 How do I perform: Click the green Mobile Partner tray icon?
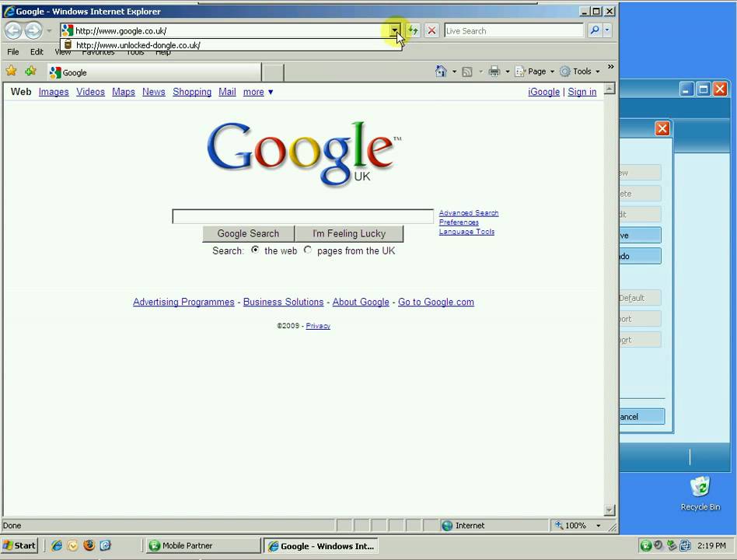pyautogui.click(x=646, y=545)
